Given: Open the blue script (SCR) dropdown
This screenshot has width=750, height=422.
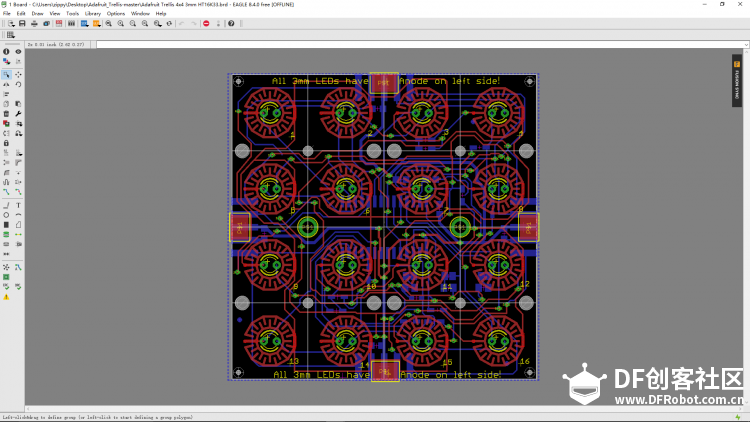Looking at the screenshot, I should (85, 23).
